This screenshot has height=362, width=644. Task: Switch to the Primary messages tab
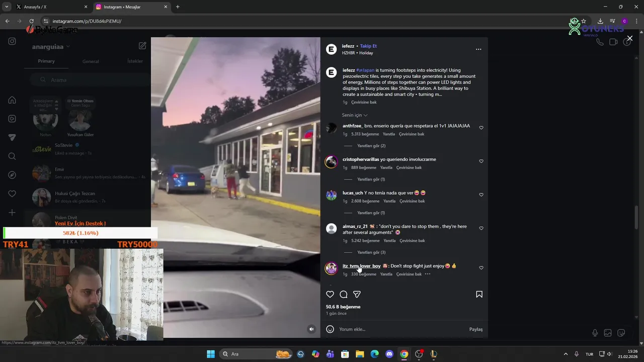click(x=46, y=61)
